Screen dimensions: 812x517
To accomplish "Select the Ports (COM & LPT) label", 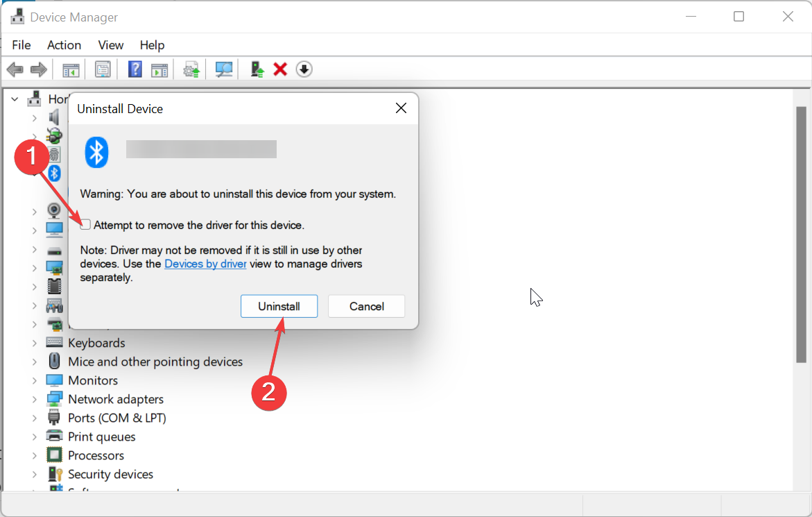I will click(x=117, y=418).
